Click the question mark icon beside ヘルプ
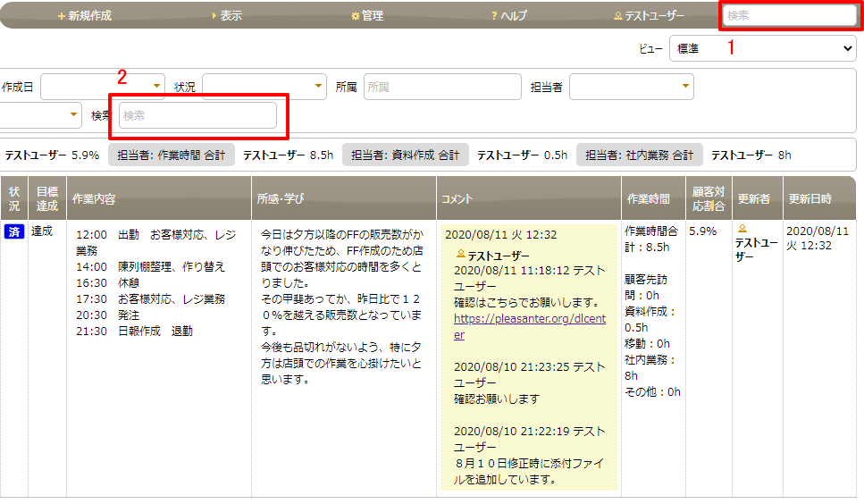Screen dimensions: 864x504 [x=494, y=16]
